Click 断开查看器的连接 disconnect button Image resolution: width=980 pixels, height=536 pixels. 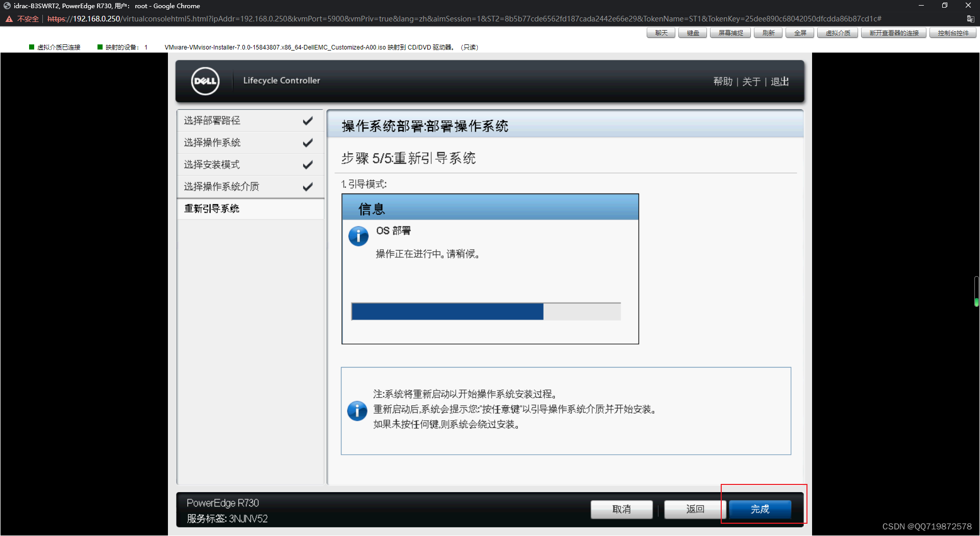point(894,33)
